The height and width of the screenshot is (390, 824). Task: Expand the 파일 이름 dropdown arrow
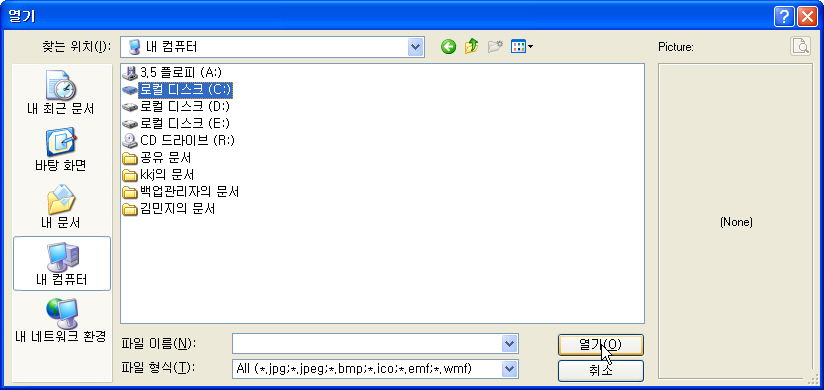(509, 344)
